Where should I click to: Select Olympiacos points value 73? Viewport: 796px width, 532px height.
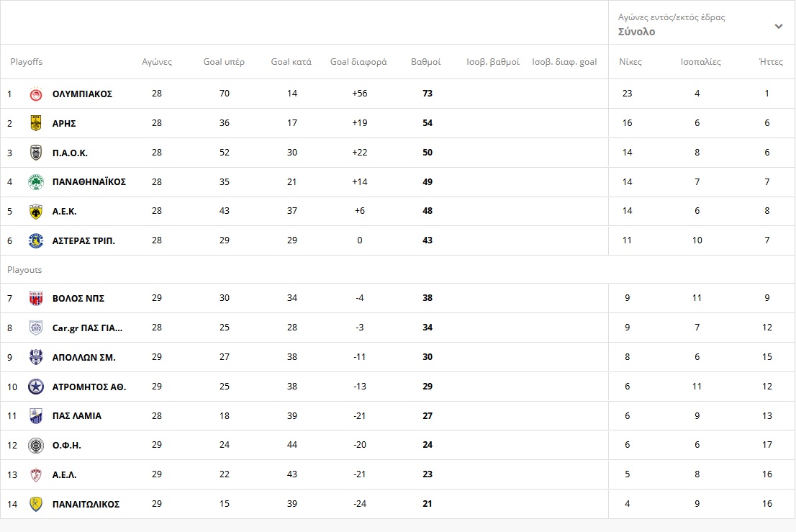(428, 94)
